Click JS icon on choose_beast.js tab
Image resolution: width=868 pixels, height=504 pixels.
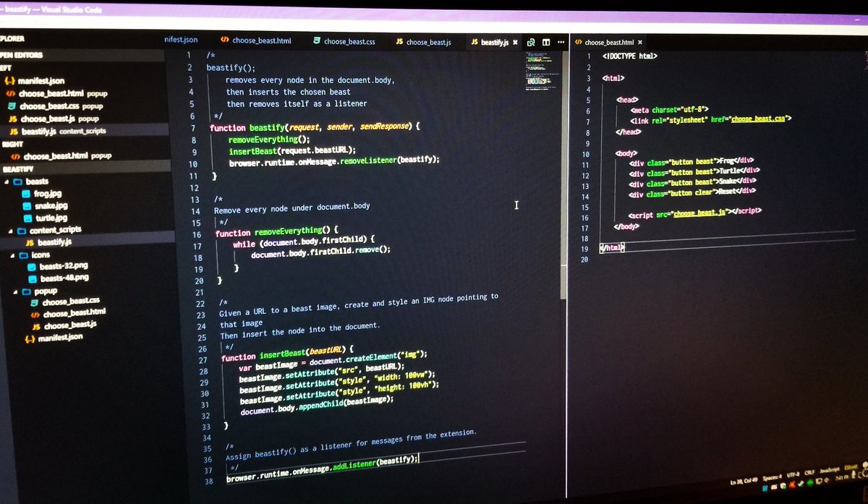(399, 42)
